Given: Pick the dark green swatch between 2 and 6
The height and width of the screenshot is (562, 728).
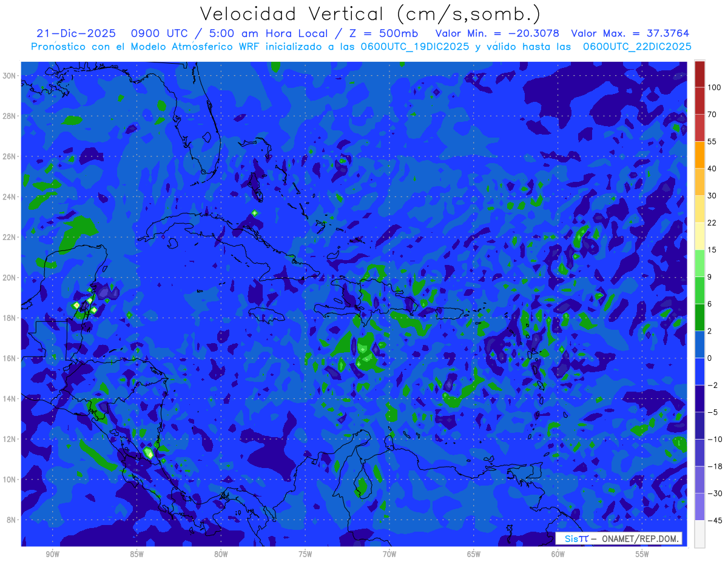Looking at the screenshot, I should 699,317.
